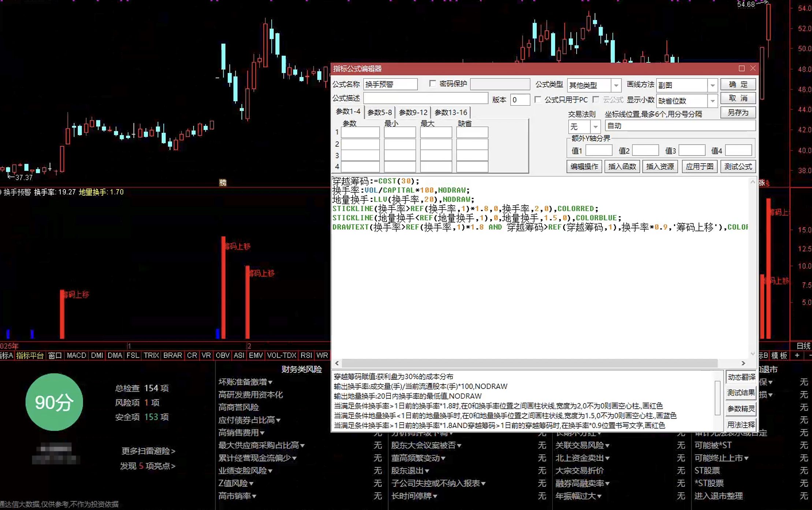812x510 pixels.
Task: Click the 榜 marker on the chart
Action: click(223, 182)
